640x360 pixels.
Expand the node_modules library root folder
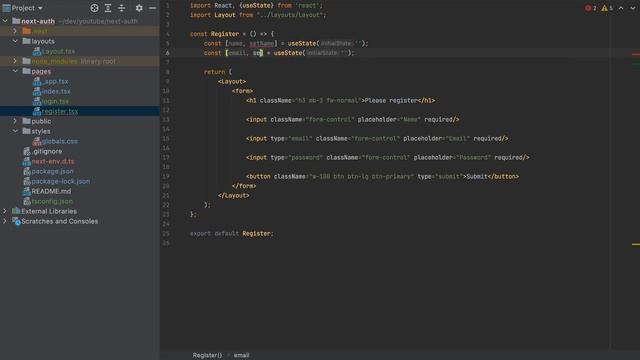pos(15,61)
